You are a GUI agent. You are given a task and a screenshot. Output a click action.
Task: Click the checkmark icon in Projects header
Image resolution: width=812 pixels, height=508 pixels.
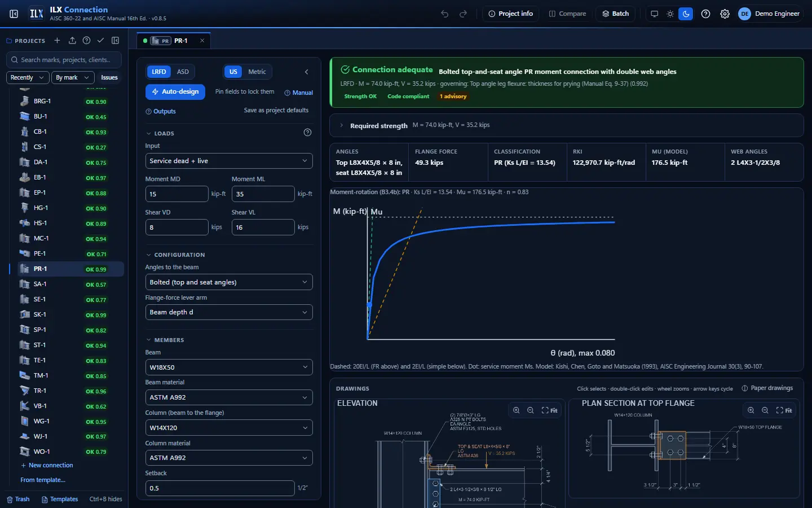coord(100,41)
